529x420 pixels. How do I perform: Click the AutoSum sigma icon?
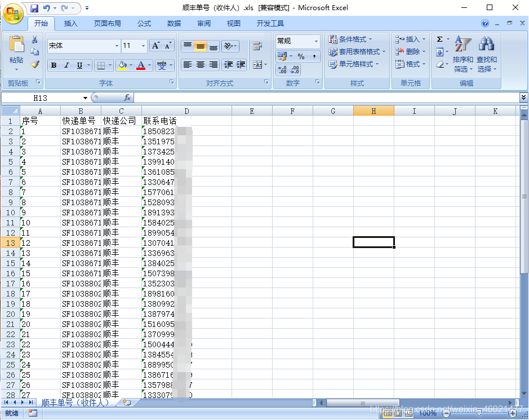click(x=439, y=39)
